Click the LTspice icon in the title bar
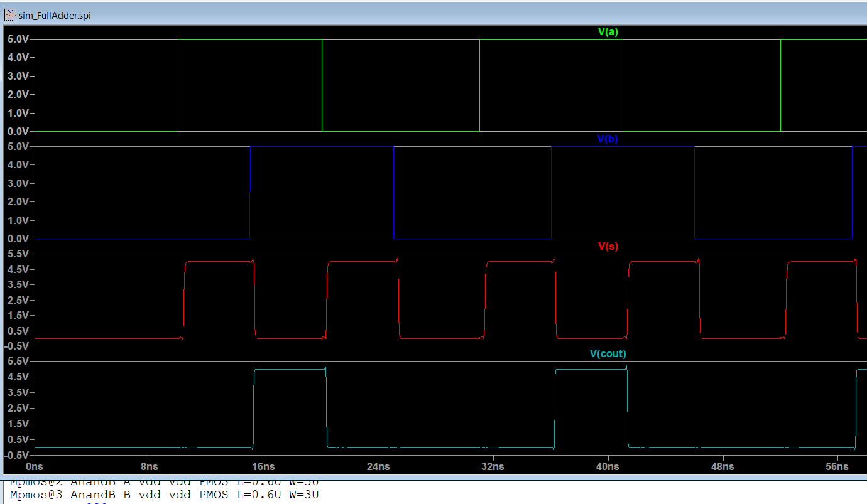The image size is (867, 504). [10, 15]
